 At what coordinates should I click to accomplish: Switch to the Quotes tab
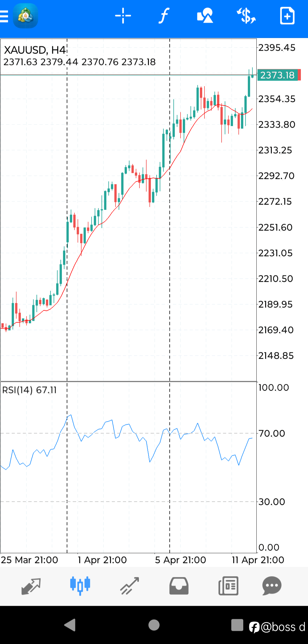click(x=31, y=586)
